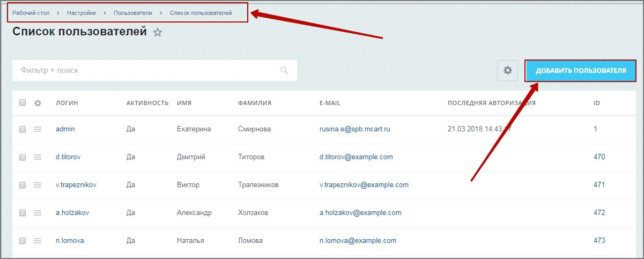Open the hamburger menu for a.holzakov row
This screenshot has height=259, width=644.
(38, 213)
